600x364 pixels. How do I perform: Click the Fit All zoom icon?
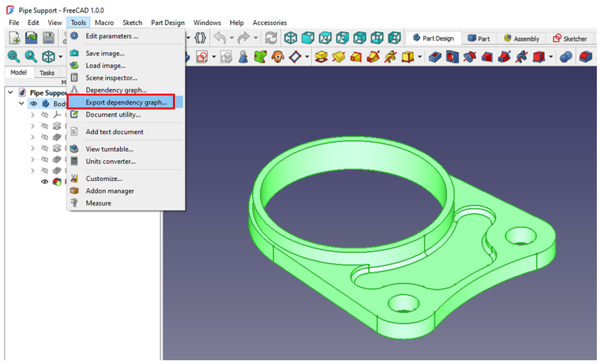pos(13,57)
